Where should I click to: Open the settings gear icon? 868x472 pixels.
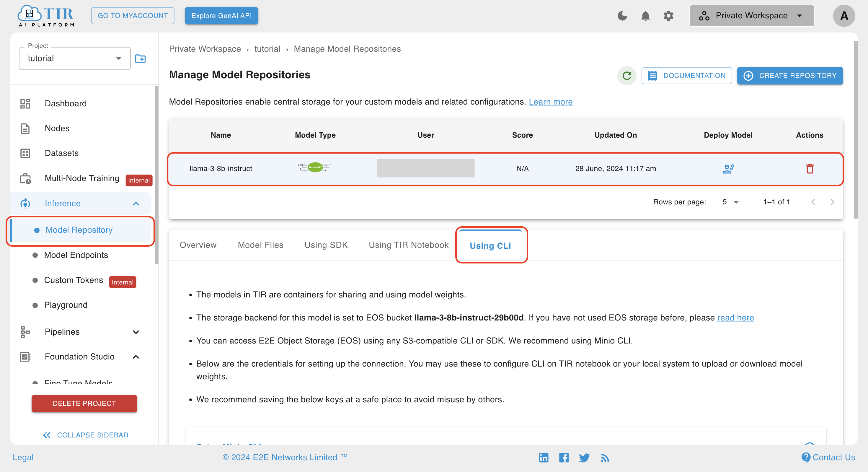[x=668, y=16]
